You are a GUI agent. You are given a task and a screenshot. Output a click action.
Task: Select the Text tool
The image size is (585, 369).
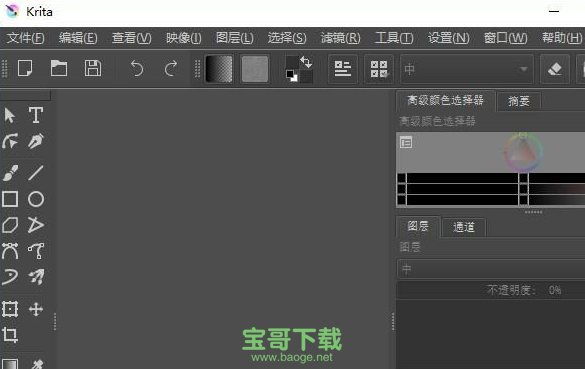36,115
